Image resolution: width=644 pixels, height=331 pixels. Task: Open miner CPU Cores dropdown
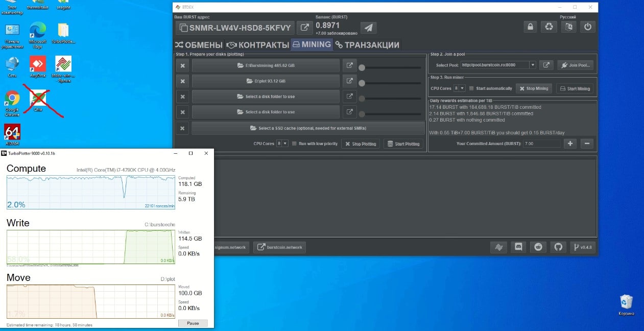coord(459,88)
